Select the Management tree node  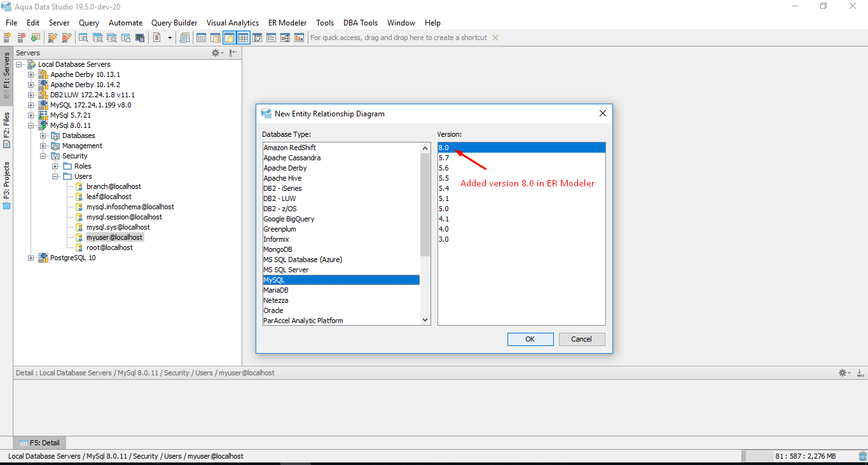(x=82, y=146)
